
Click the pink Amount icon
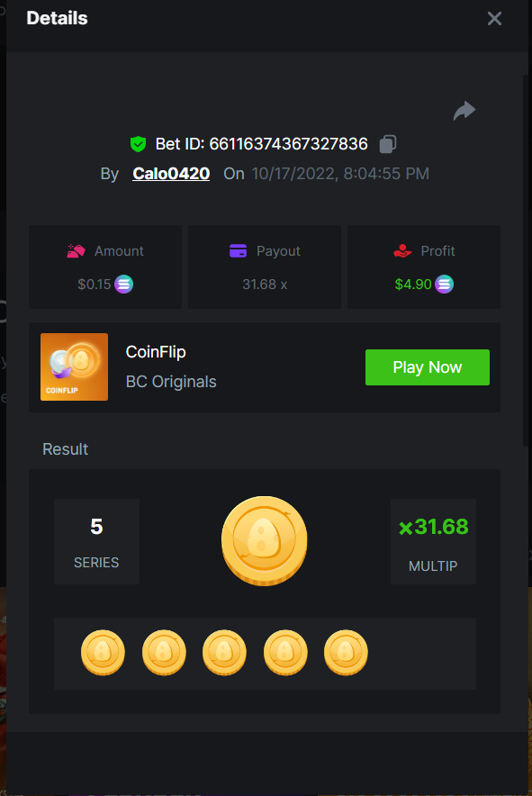[77, 251]
